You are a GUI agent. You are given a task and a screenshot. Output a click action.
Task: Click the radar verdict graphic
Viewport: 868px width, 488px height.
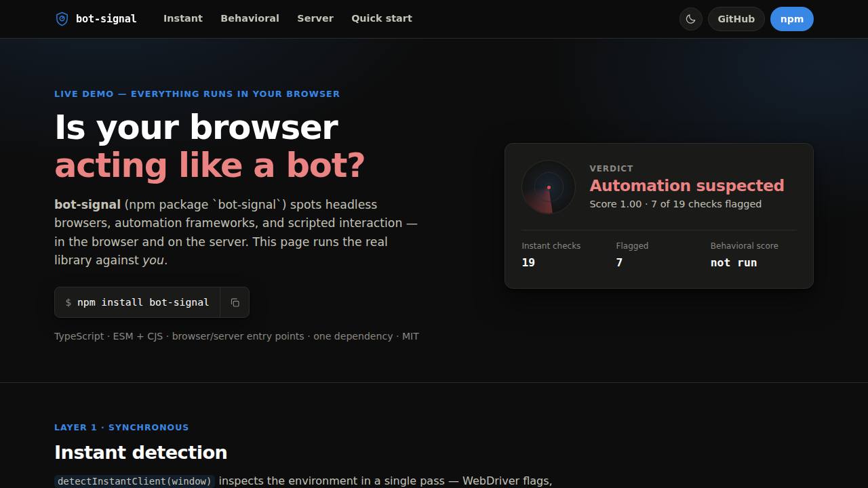click(x=549, y=187)
